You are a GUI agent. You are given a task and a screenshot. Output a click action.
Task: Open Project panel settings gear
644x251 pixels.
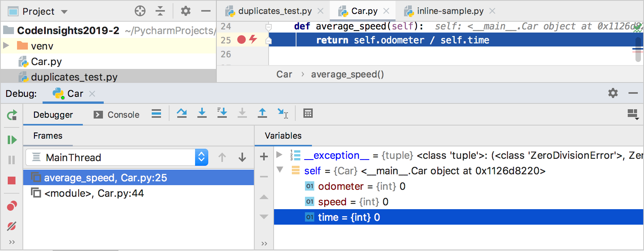tap(186, 11)
